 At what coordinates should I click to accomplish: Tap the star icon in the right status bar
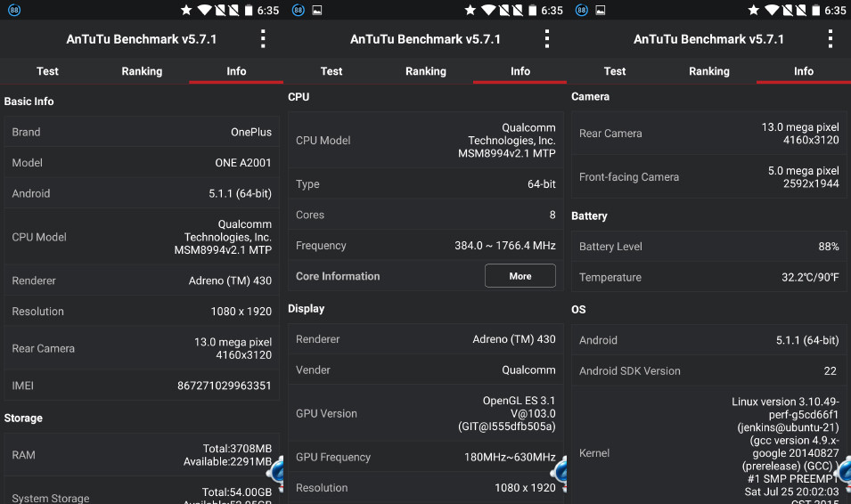[753, 11]
